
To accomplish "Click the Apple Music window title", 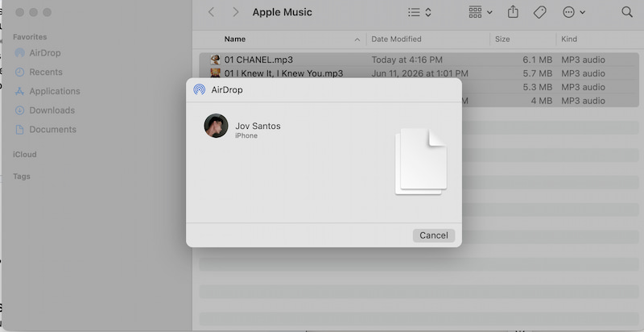I will tap(283, 12).
